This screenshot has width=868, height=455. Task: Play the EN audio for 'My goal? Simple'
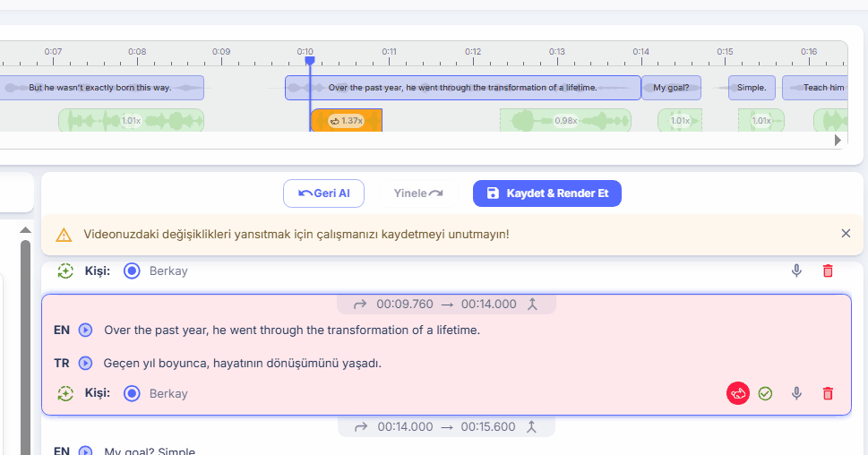(85, 451)
